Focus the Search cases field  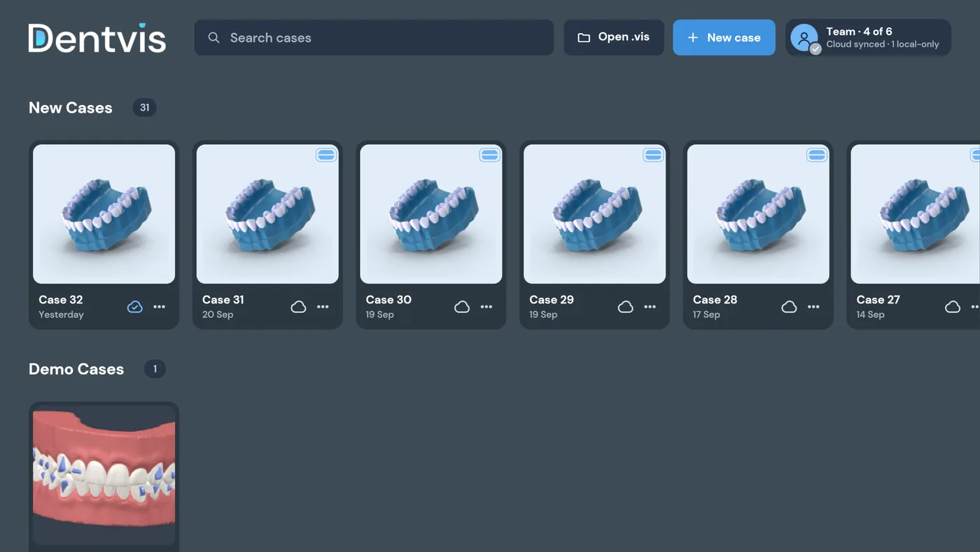tap(374, 38)
